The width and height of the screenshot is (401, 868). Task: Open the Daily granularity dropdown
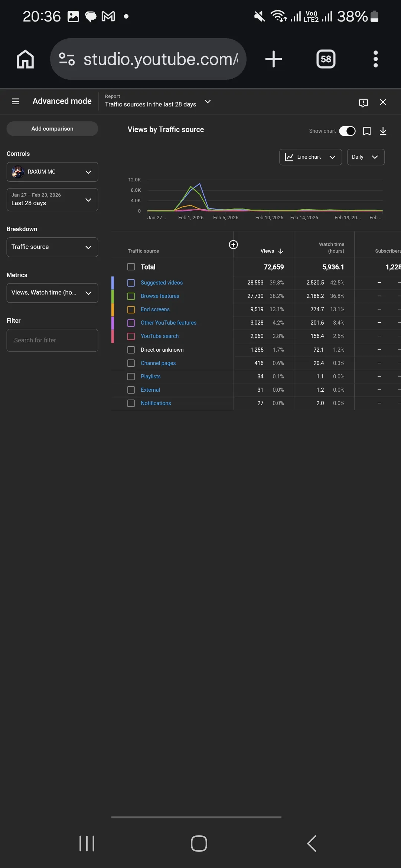tap(366, 157)
